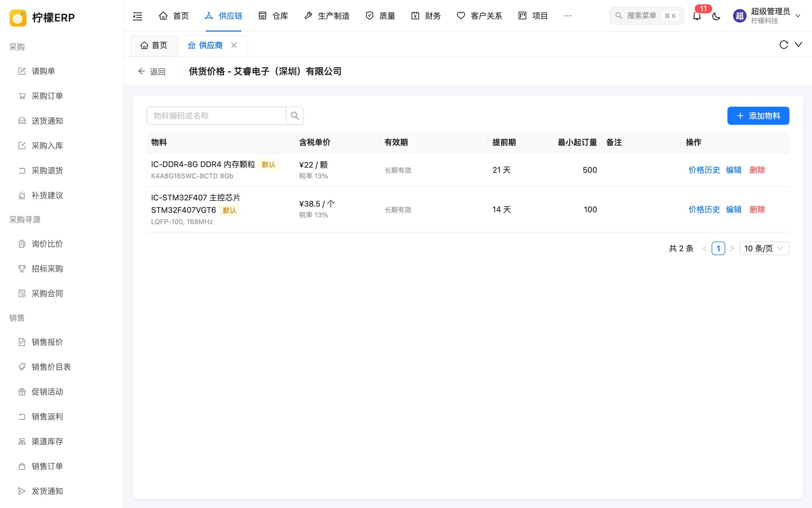The width and height of the screenshot is (812, 508).
Task: Open the 生产制造 top menu
Action: coord(327,16)
